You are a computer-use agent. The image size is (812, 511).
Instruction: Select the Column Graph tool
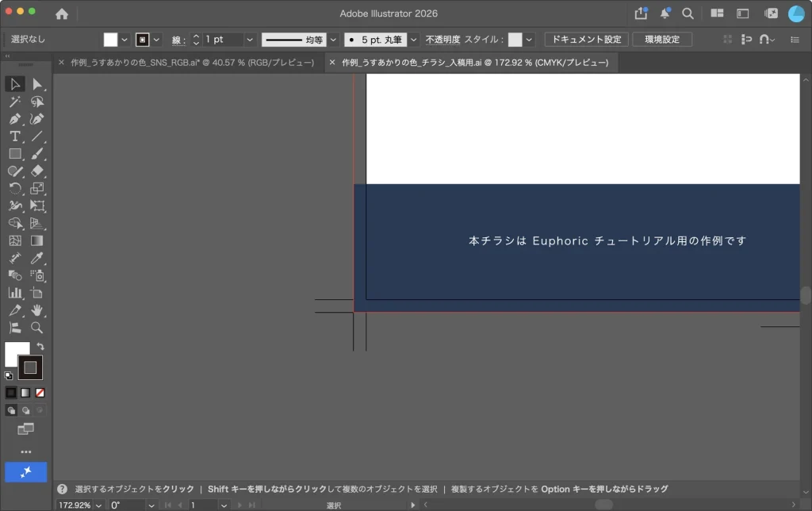click(x=15, y=293)
